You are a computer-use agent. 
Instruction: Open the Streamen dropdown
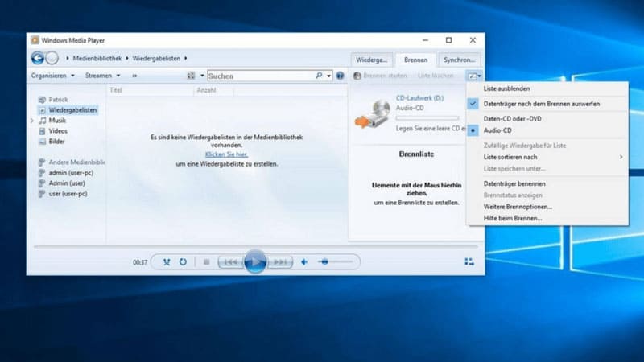click(103, 76)
